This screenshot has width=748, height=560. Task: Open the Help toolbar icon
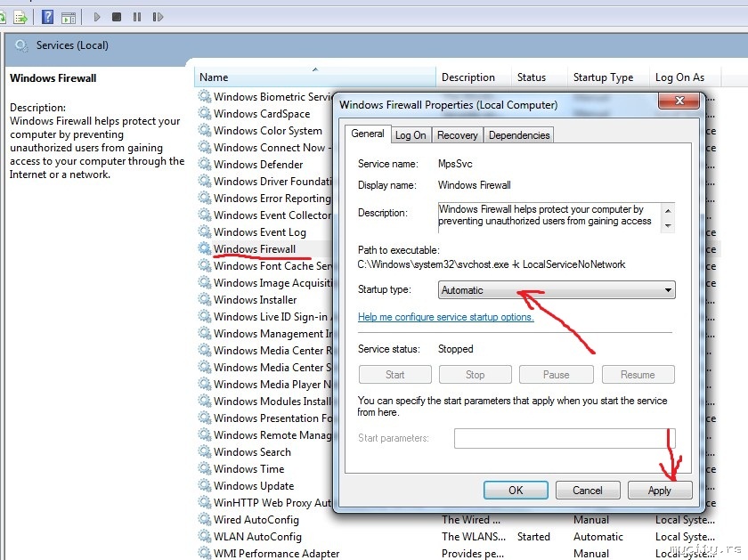pos(48,17)
